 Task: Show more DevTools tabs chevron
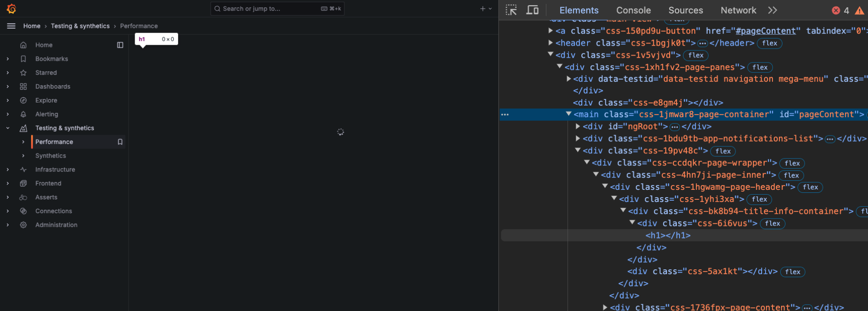tap(772, 10)
